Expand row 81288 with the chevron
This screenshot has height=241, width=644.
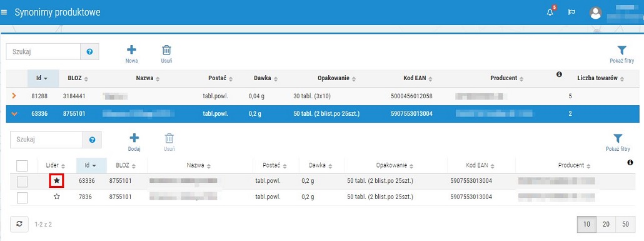(x=14, y=96)
